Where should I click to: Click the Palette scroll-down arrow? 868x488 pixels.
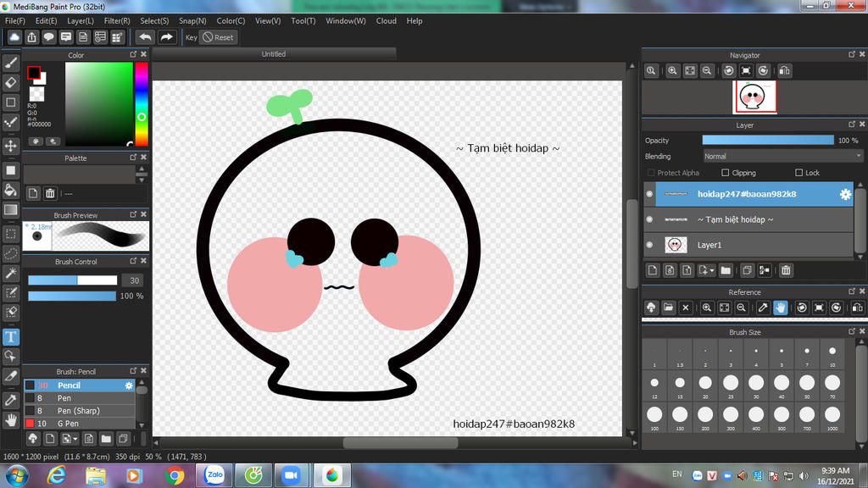142,180
